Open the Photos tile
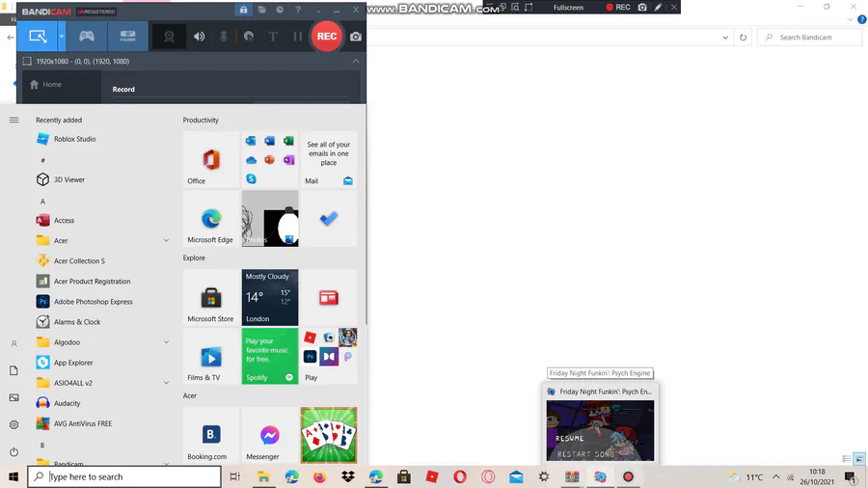Viewport: 868px width, 488px height. (x=270, y=219)
